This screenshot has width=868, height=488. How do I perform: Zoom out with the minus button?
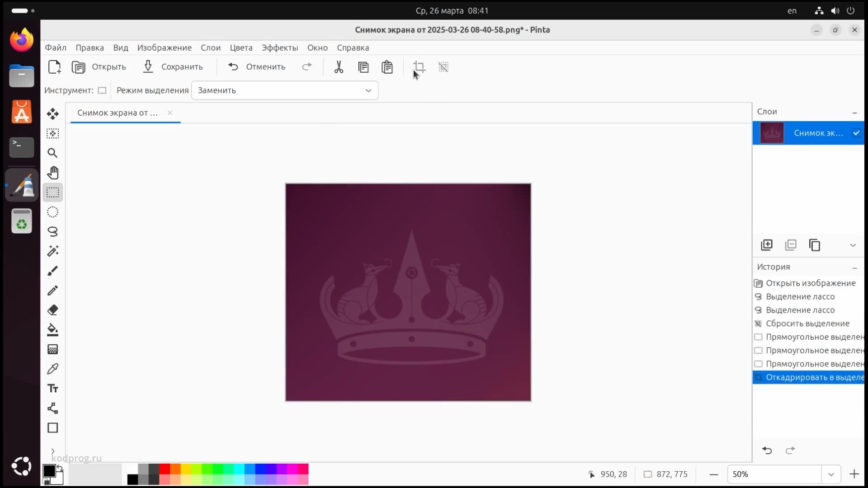714,474
